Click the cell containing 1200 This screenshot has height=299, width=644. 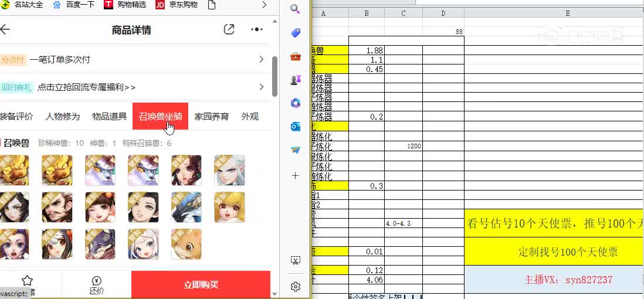click(404, 146)
